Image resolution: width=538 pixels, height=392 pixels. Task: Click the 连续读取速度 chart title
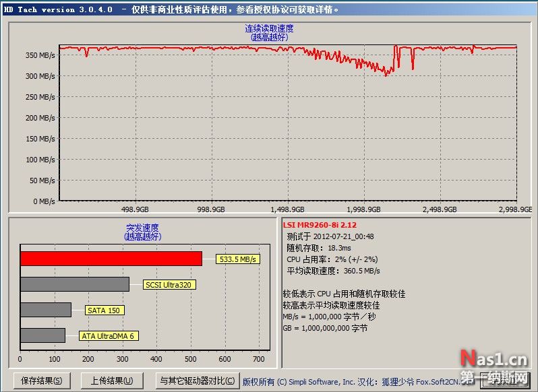click(269, 29)
